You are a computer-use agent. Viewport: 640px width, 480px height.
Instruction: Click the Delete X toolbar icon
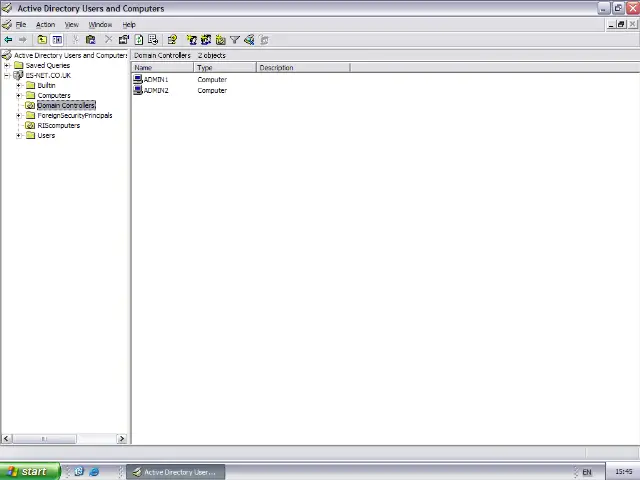tap(108, 40)
